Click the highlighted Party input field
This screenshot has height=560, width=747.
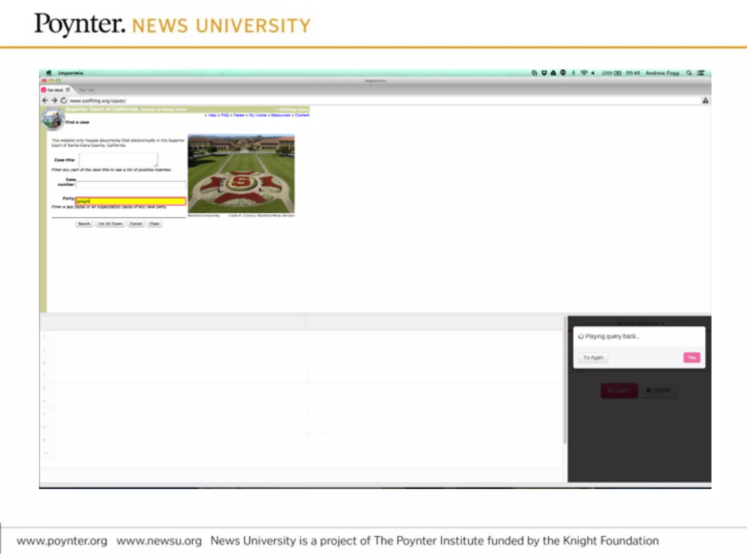click(x=131, y=201)
